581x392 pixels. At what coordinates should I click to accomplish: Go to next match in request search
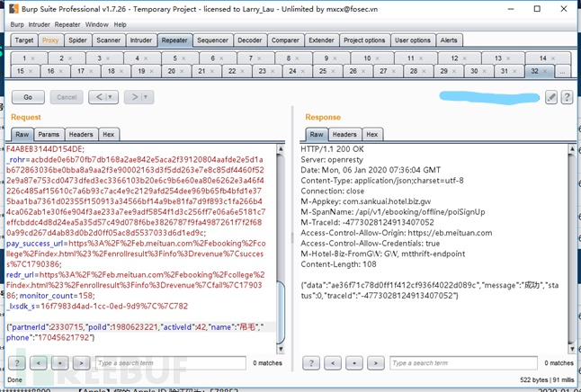tap(81, 363)
